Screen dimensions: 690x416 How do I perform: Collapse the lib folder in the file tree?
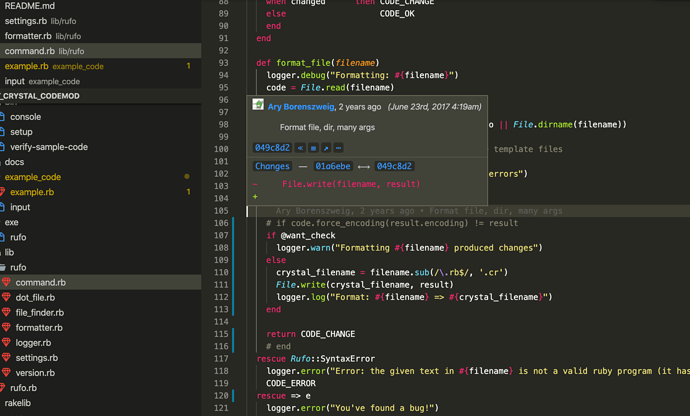click(x=9, y=253)
